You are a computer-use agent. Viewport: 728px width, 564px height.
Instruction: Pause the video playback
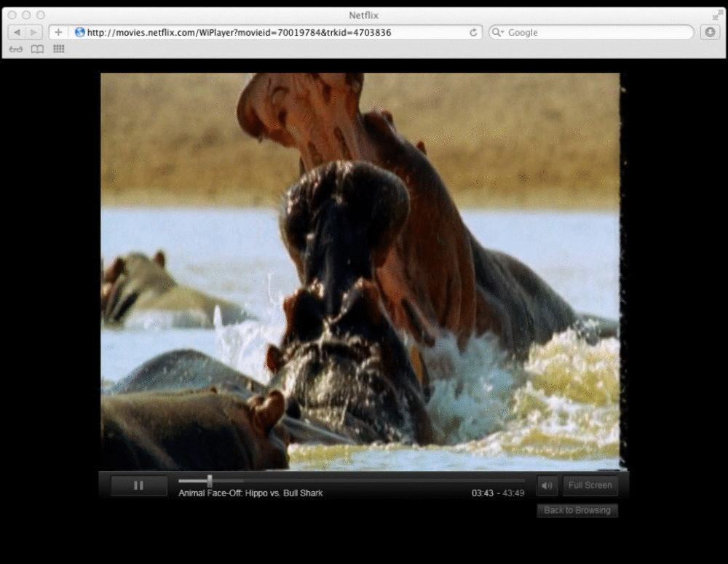point(138,485)
